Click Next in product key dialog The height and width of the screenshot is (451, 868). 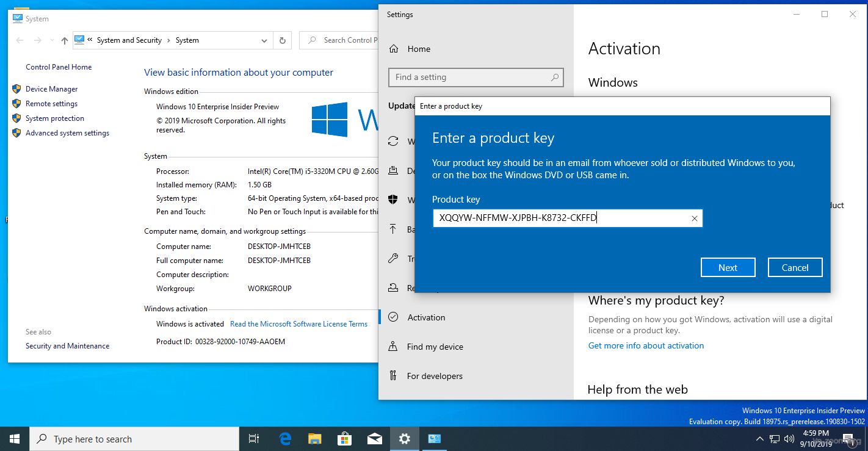coord(728,267)
